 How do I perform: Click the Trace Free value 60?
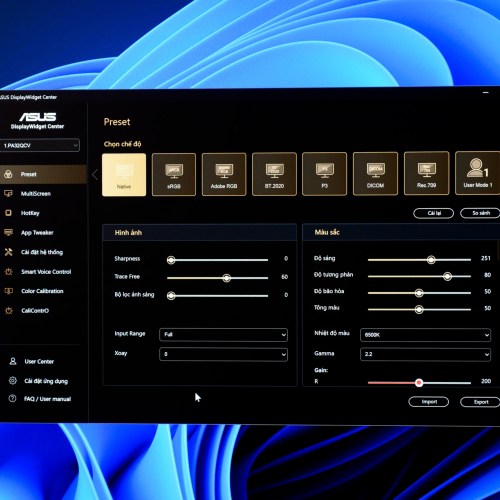tap(285, 277)
